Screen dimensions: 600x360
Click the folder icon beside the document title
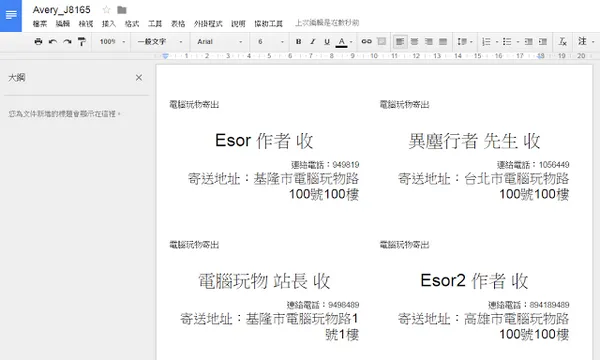[122, 10]
